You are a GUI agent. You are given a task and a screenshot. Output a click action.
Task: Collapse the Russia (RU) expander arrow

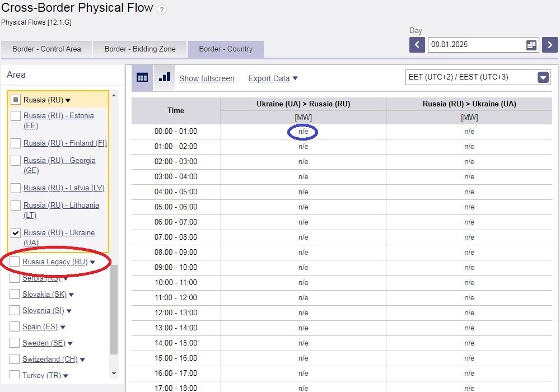click(x=68, y=100)
